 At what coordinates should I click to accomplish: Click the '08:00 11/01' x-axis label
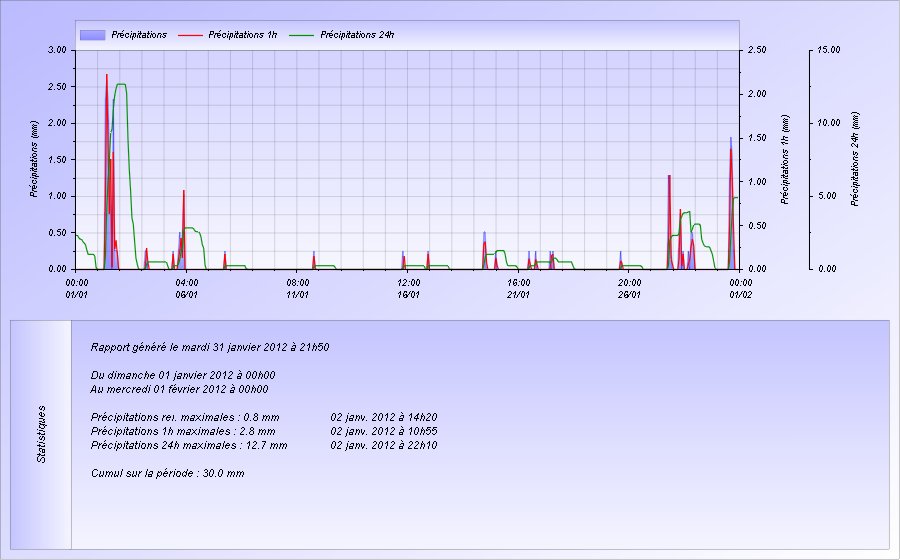[x=297, y=289]
